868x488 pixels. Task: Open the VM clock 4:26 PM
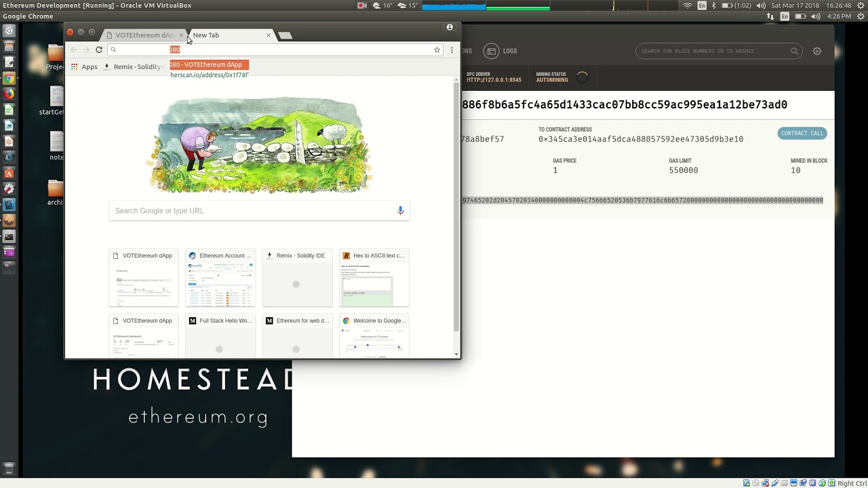click(839, 16)
